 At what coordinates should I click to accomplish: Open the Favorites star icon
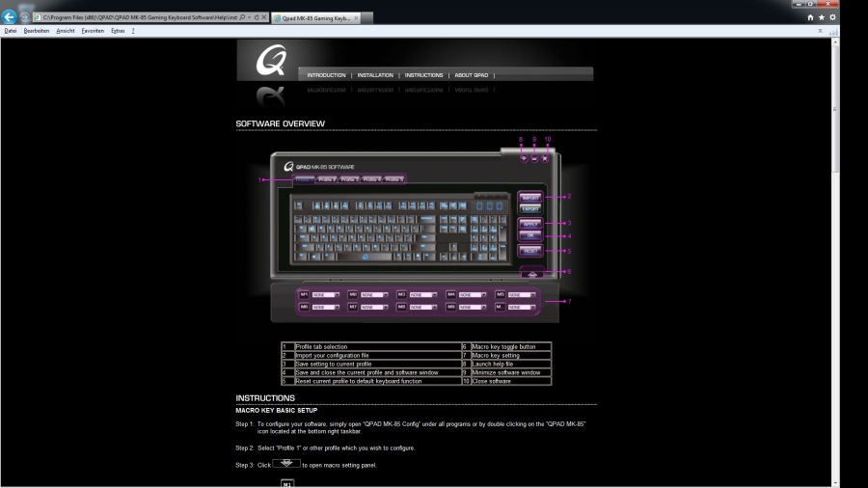tap(822, 17)
